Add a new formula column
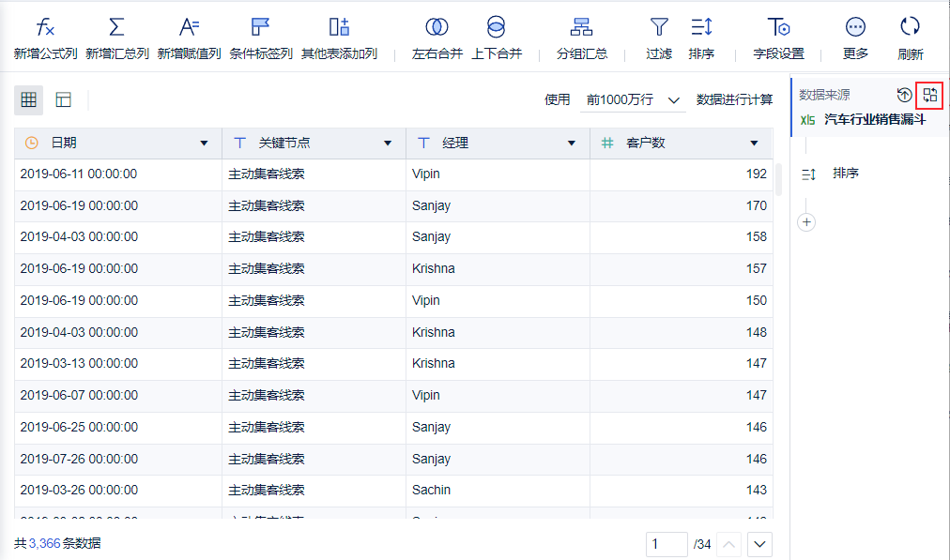This screenshot has height=560, width=950. click(x=45, y=38)
